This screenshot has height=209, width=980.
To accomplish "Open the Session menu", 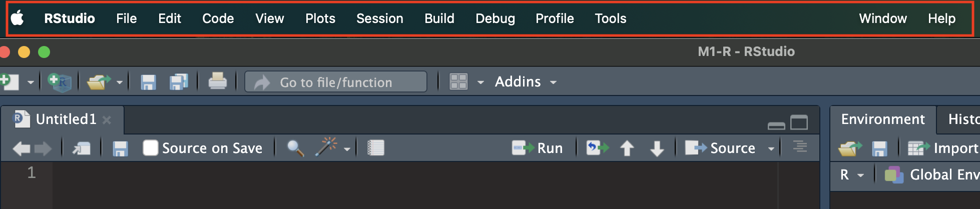I will [x=380, y=18].
